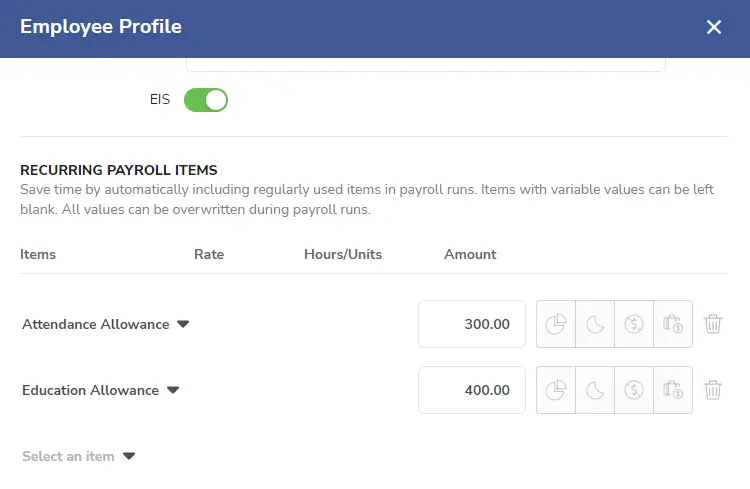750x489 pixels.
Task: Click luggage dollar icon for Attendance Allowance
Action: (673, 324)
